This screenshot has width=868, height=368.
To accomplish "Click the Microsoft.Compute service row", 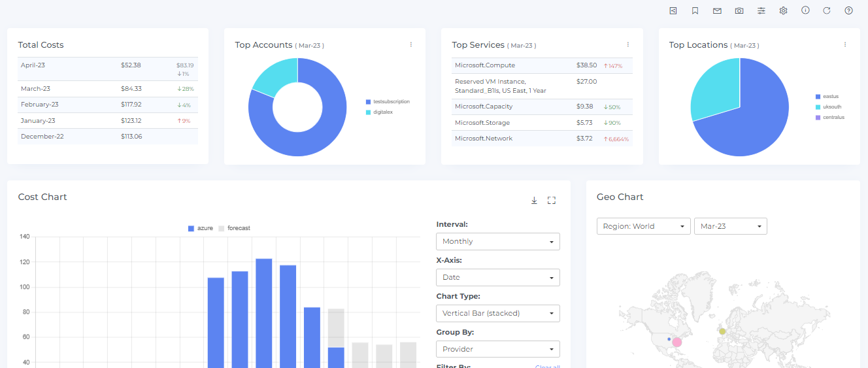I will click(x=484, y=65).
